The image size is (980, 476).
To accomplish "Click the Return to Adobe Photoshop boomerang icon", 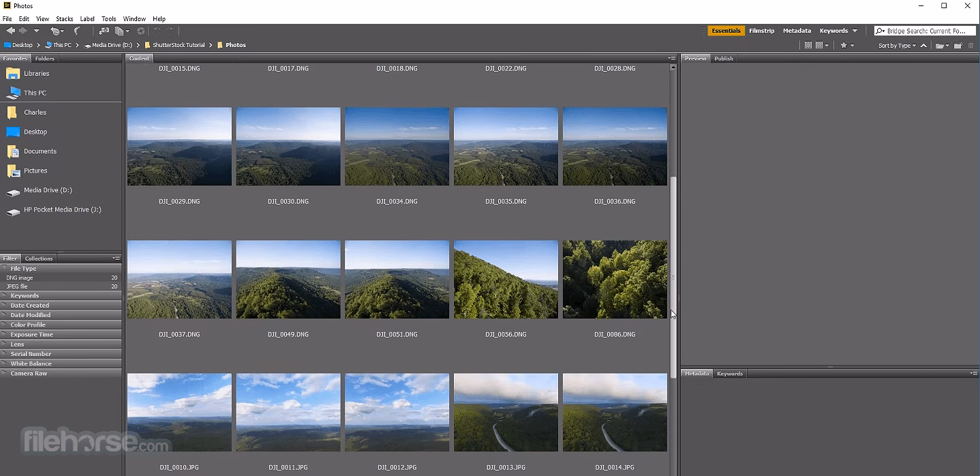I will (x=55, y=31).
